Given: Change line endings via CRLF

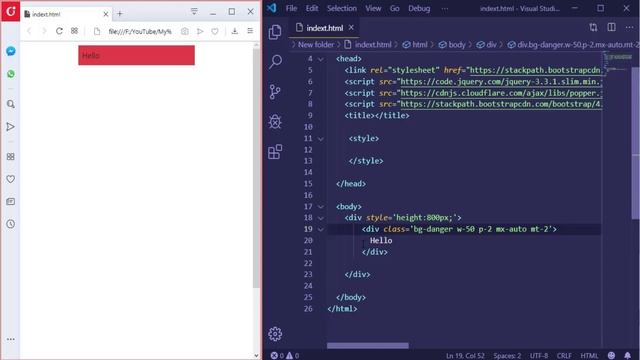Looking at the screenshot, I should (x=564, y=356).
